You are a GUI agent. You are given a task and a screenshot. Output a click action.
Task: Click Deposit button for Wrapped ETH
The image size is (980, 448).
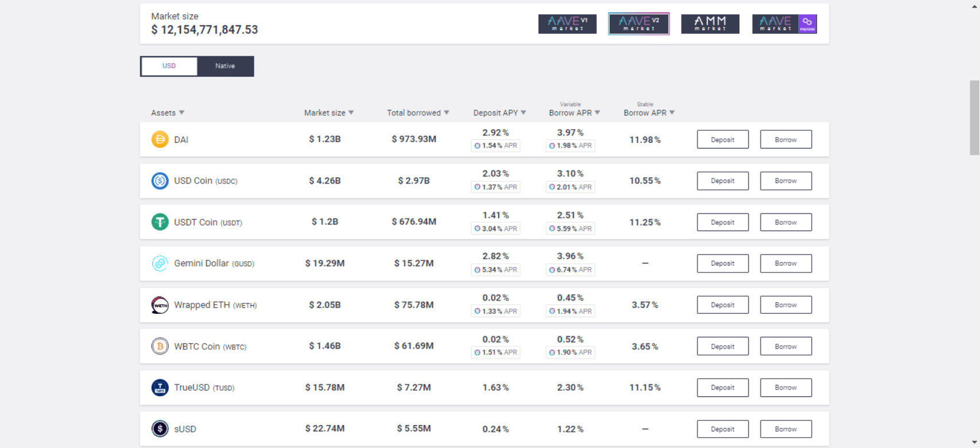[x=723, y=305]
